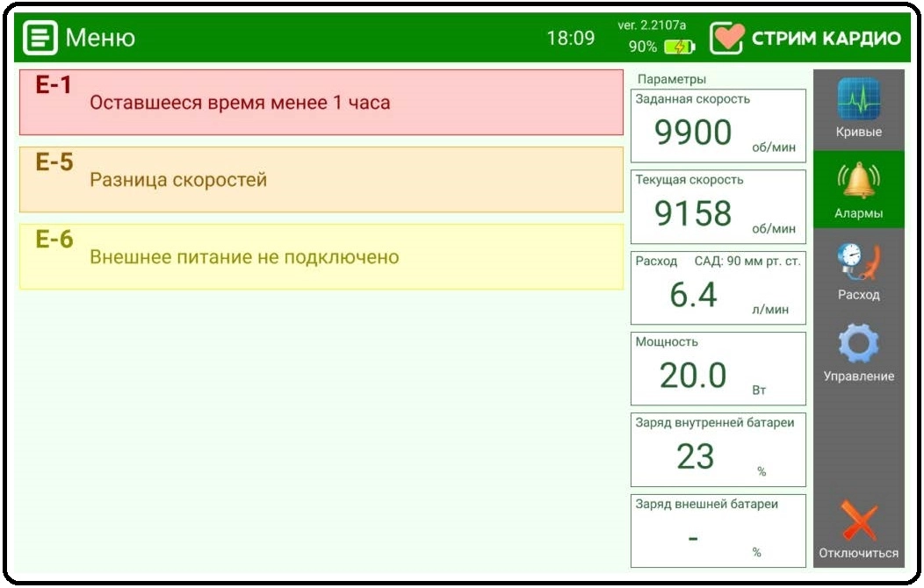Image resolution: width=924 pixels, height=588 pixels.
Task: Select the E-1 remaining time alarm
Action: click(321, 103)
